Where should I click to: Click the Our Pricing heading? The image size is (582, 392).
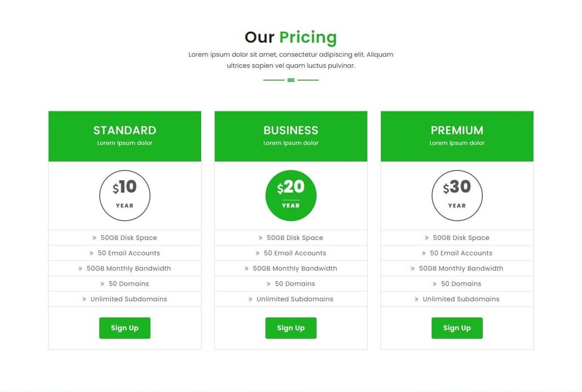click(291, 37)
